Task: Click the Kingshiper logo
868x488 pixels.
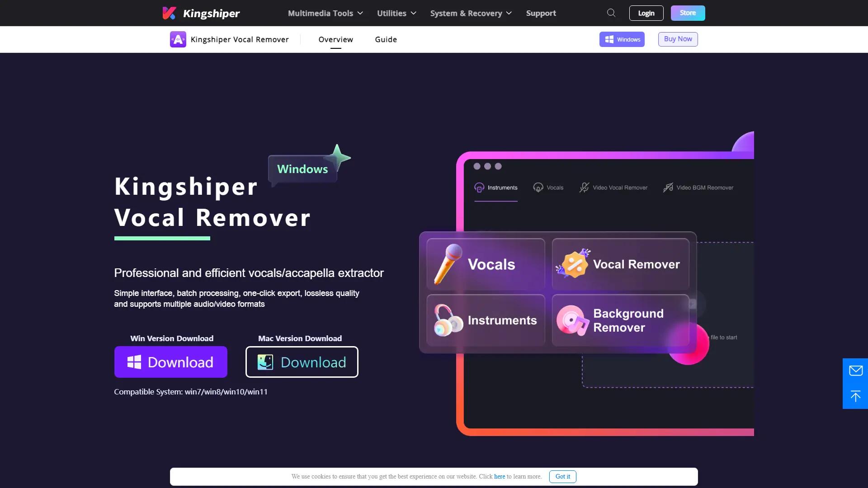Action: [x=200, y=13]
